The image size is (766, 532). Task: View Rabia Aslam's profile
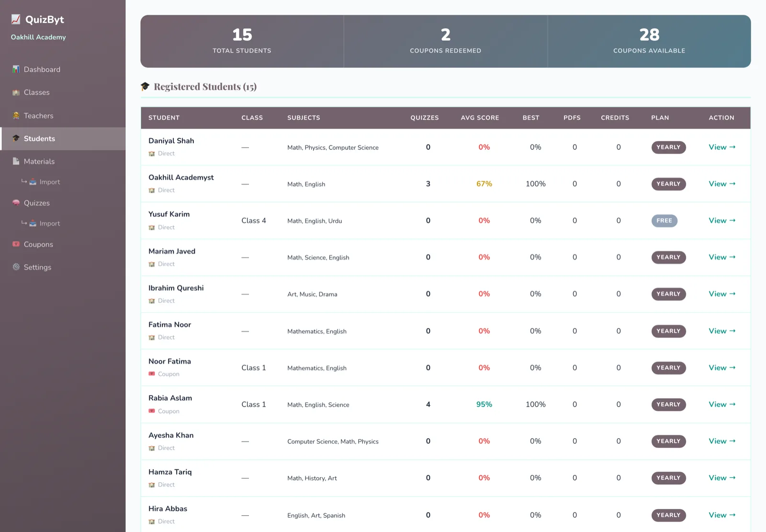(x=722, y=405)
